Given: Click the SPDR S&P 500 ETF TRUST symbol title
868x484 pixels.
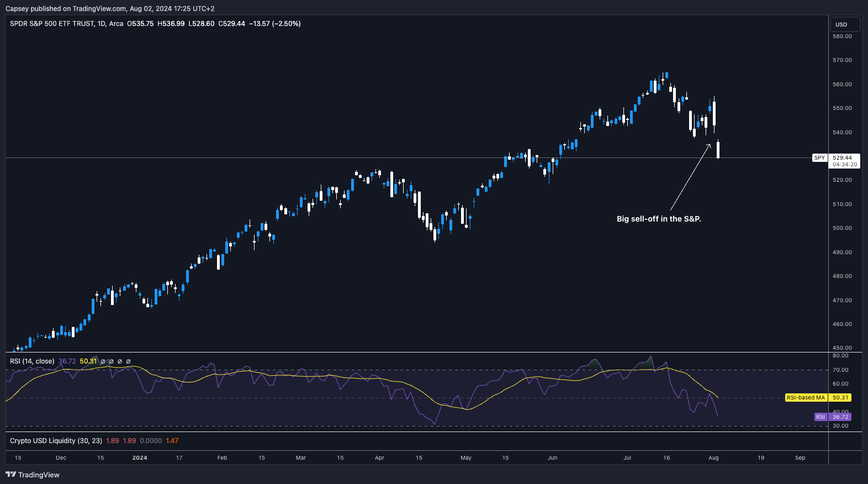Looking at the screenshot, I should 66,24.
